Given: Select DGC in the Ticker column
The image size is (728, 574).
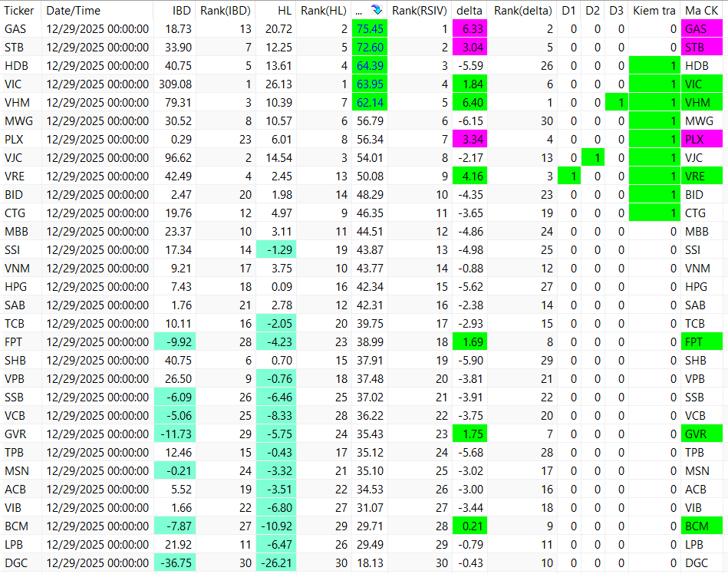Looking at the screenshot, I should coord(16,562).
